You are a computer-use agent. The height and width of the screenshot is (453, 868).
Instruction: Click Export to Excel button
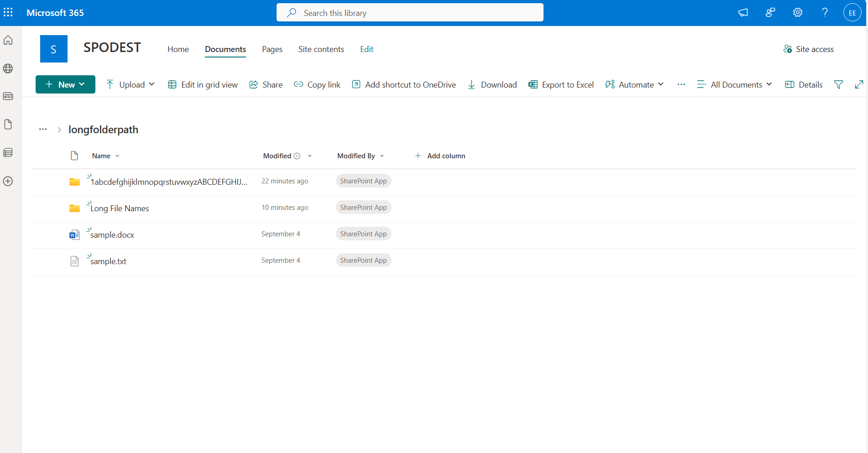(561, 85)
